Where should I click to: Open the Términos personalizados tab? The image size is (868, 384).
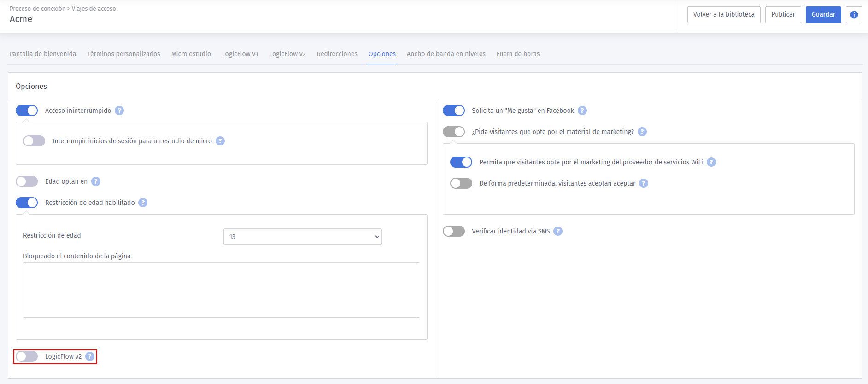coord(124,54)
